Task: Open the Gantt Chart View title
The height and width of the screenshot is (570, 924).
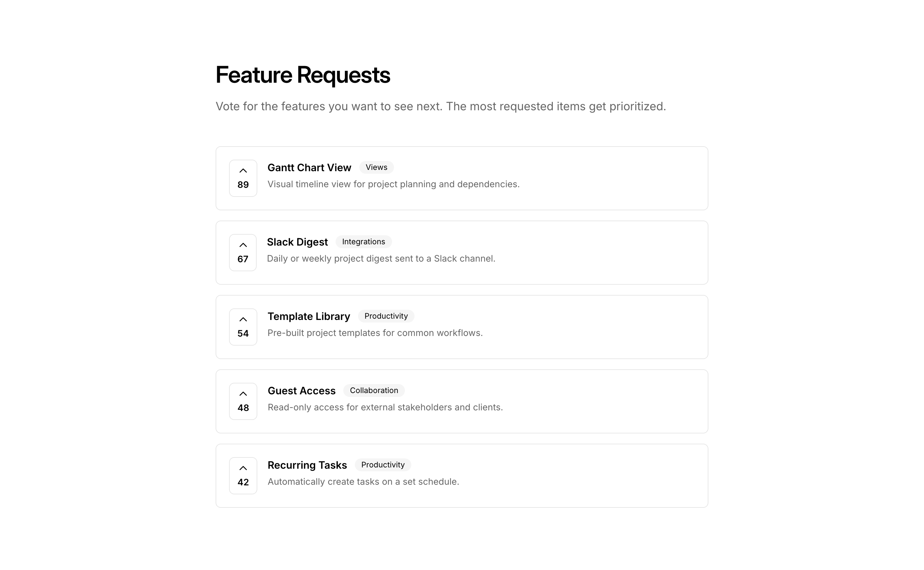Action: pos(309,168)
